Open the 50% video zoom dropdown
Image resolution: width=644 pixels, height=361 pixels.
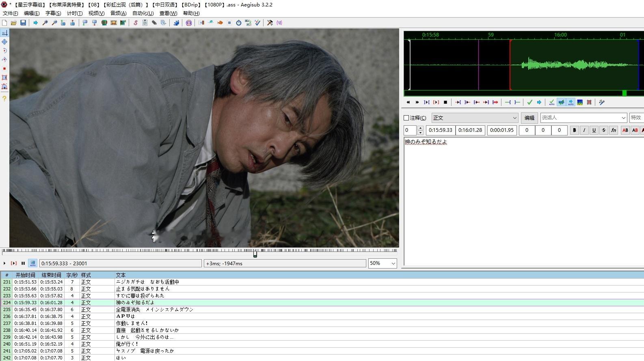click(x=383, y=263)
